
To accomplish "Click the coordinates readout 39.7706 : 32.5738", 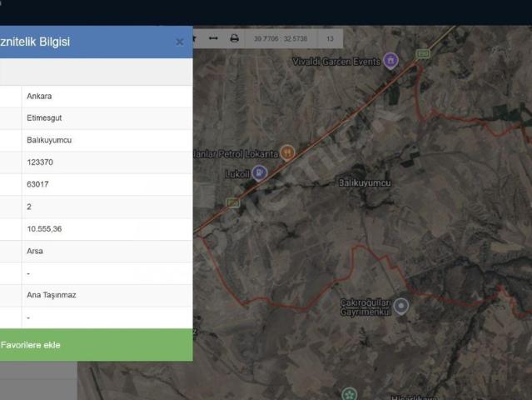I will tap(281, 38).
